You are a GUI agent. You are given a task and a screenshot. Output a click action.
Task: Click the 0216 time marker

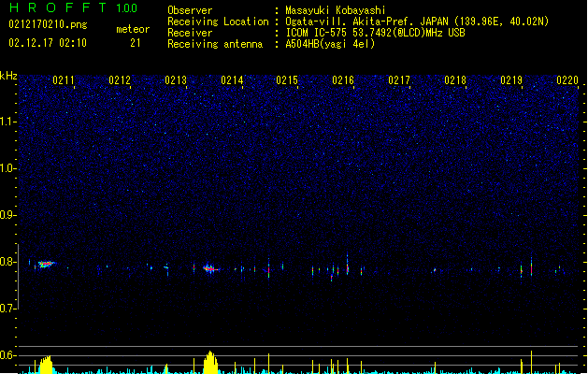coord(343,80)
